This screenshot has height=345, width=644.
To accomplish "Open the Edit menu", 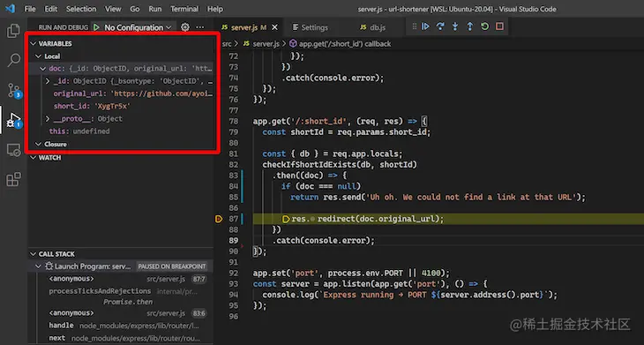I will tap(51, 9).
